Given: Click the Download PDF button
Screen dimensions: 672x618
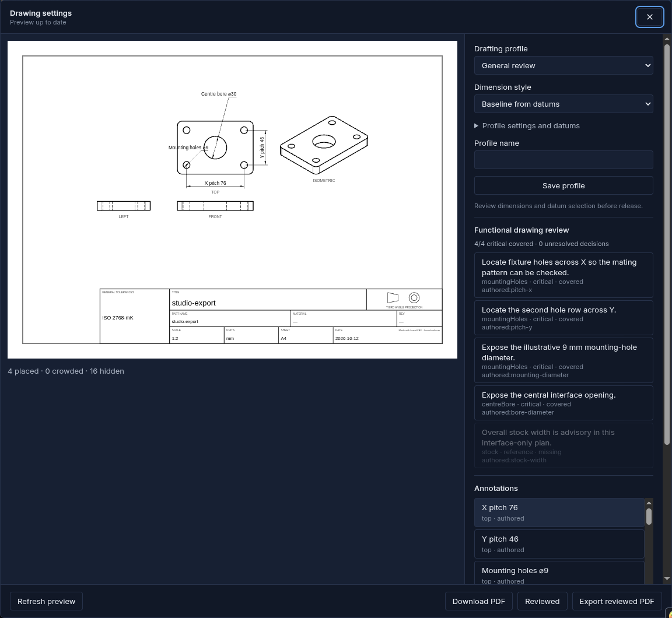Looking at the screenshot, I should 479,601.
